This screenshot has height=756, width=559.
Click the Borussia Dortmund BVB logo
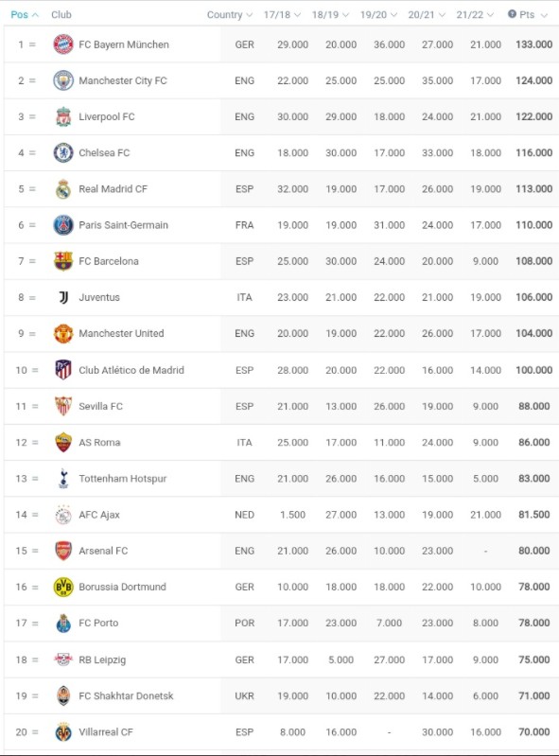tap(63, 587)
